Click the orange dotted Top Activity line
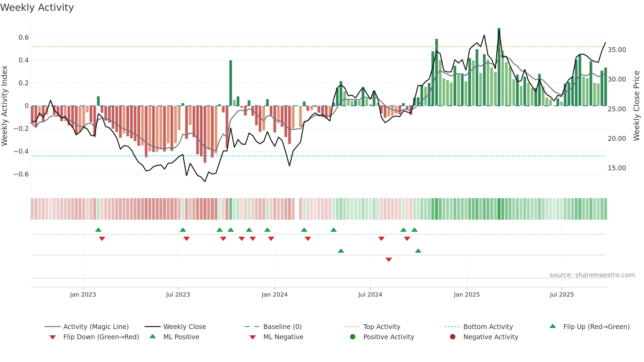644x362 pixels. click(319, 47)
